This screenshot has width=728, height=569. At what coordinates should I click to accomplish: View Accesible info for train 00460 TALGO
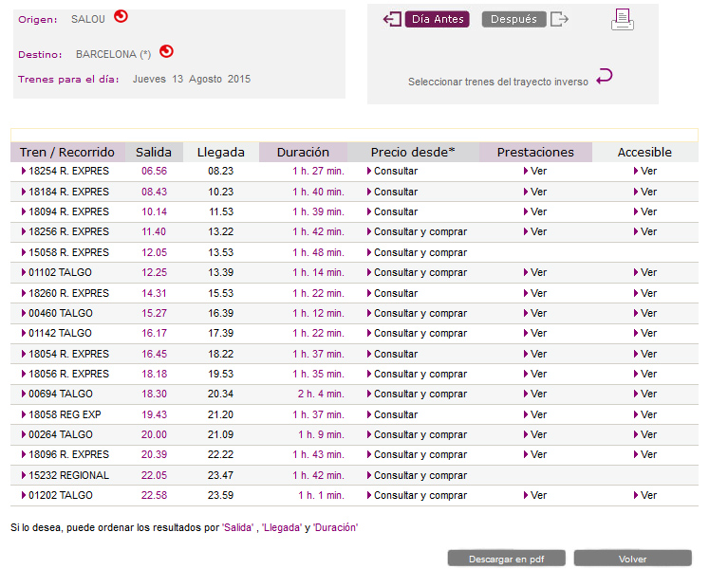click(x=645, y=314)
